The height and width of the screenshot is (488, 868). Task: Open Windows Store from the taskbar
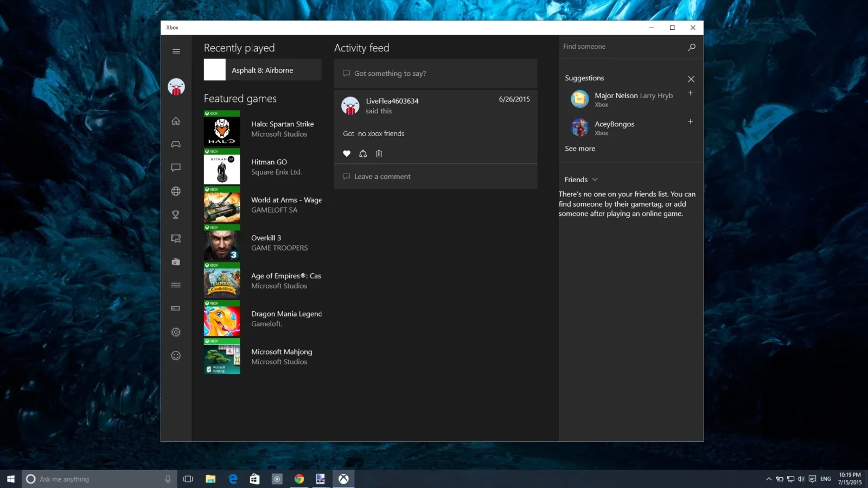point(254,479)
